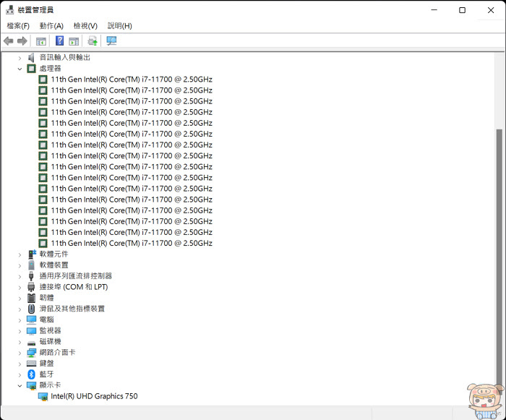506x420 pixels.
Task: Click the scan for hardware changes monitor icon
Action: pos(111,40)
